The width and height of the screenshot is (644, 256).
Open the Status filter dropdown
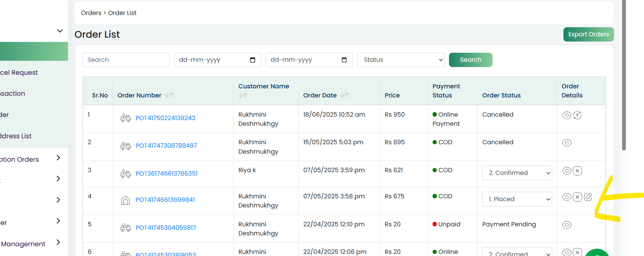(x=401, y=60)
